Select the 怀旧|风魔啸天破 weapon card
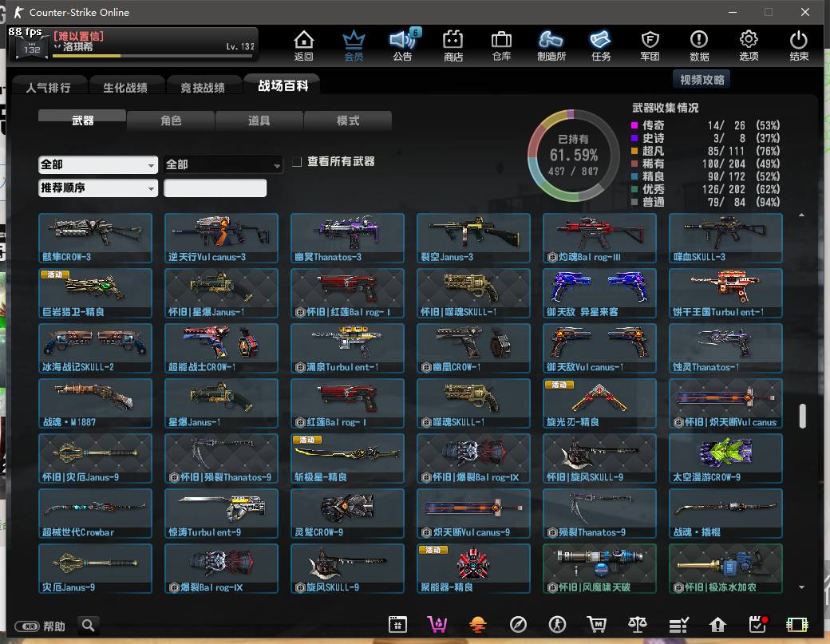The height and width of the screenshot is (644, 830). click(599, 568)
